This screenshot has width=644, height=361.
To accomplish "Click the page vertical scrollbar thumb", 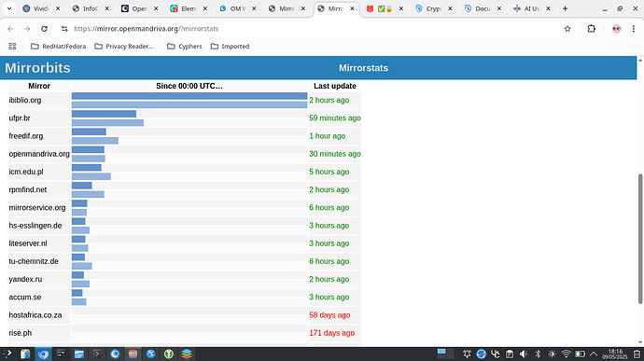I will (x=640, y=239).
